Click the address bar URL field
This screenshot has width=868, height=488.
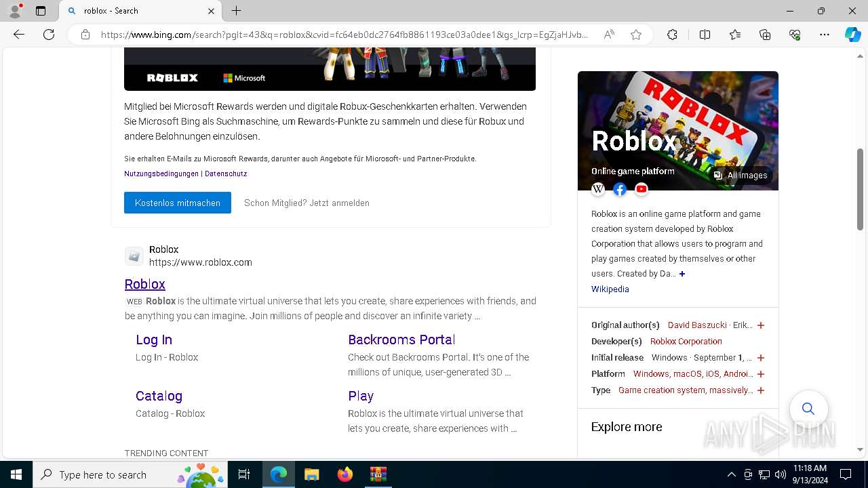pyautogui.click(x=344, y=35)
